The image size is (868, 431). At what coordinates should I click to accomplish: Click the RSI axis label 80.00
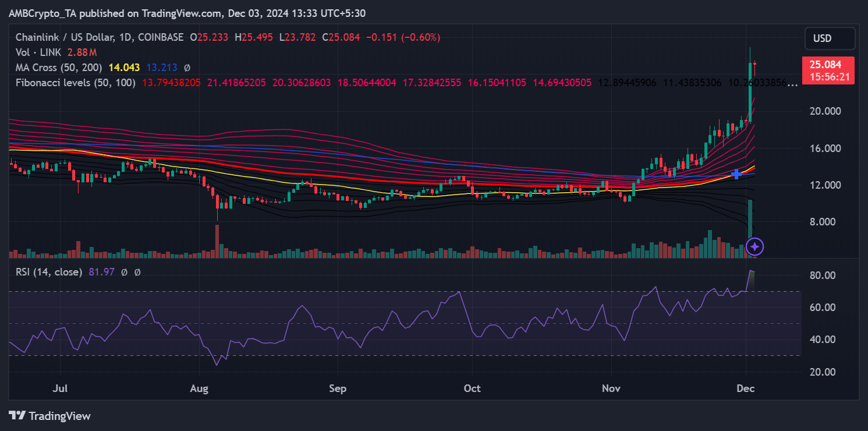[821, 275]
